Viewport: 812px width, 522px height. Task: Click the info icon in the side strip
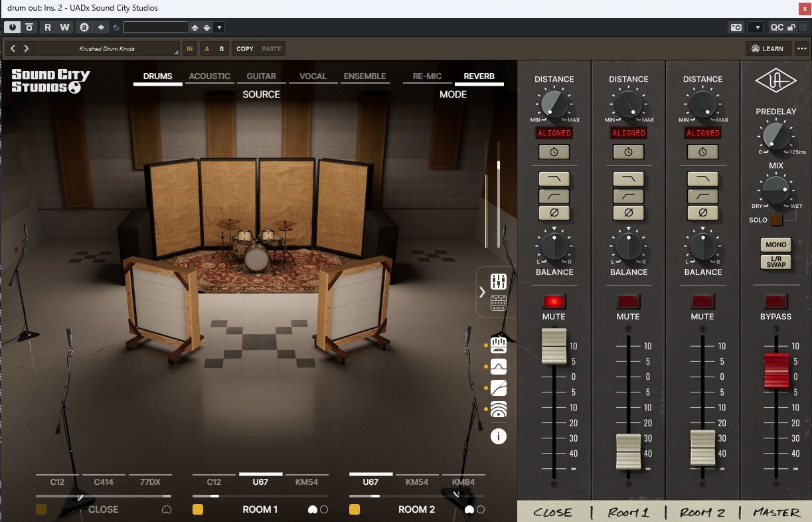(498, 436)
